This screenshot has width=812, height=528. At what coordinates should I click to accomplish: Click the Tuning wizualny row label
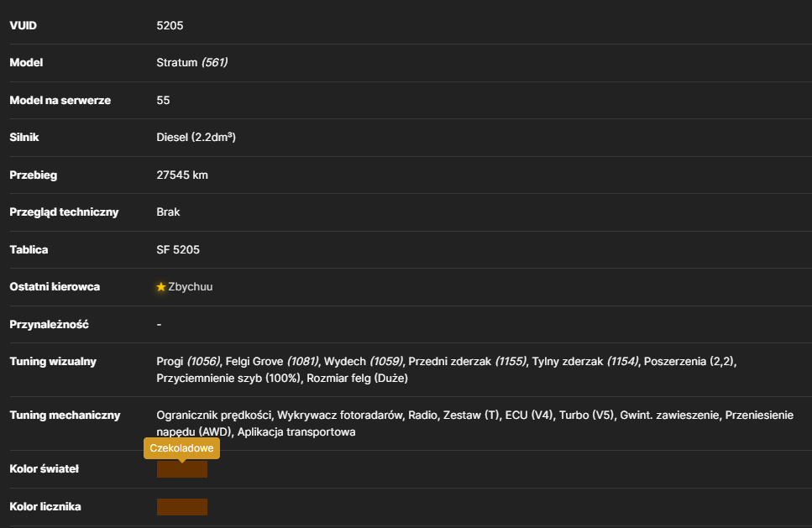53,361
